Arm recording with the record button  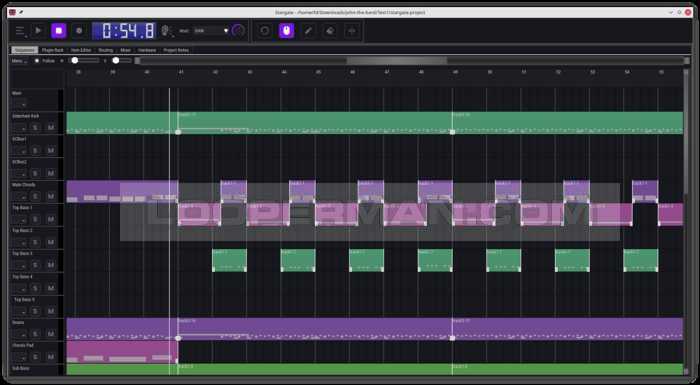click(x=79, y=31)
